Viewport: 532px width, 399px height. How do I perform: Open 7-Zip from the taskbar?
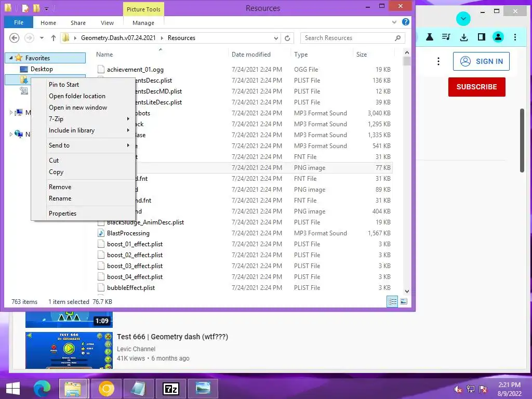(x=170, y=389)
